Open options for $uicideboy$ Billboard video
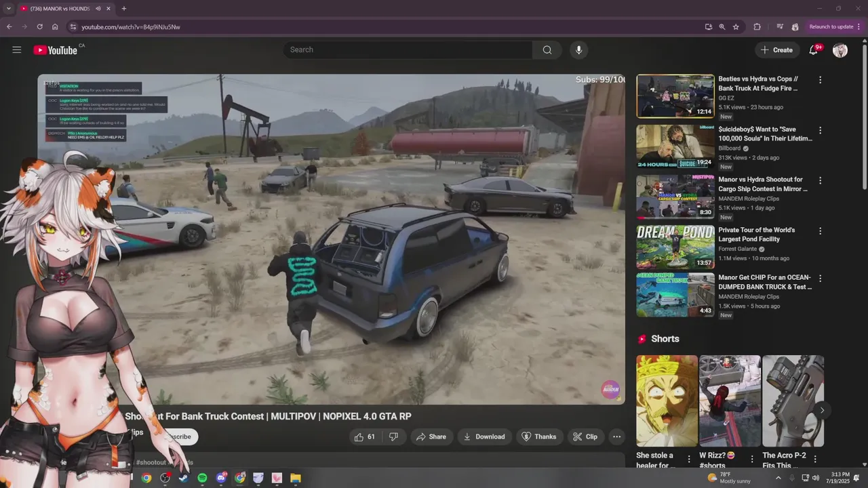868x488 pixels. (x=820, y=130)
